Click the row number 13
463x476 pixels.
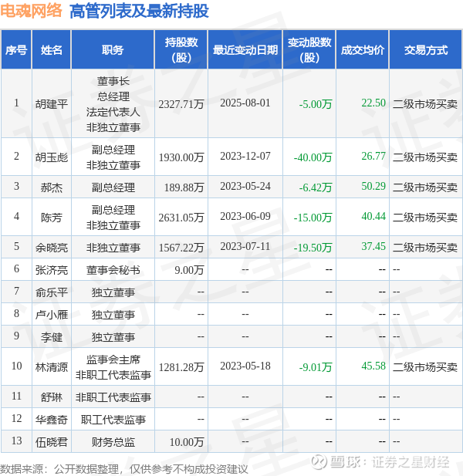click(x=16, y=441)
